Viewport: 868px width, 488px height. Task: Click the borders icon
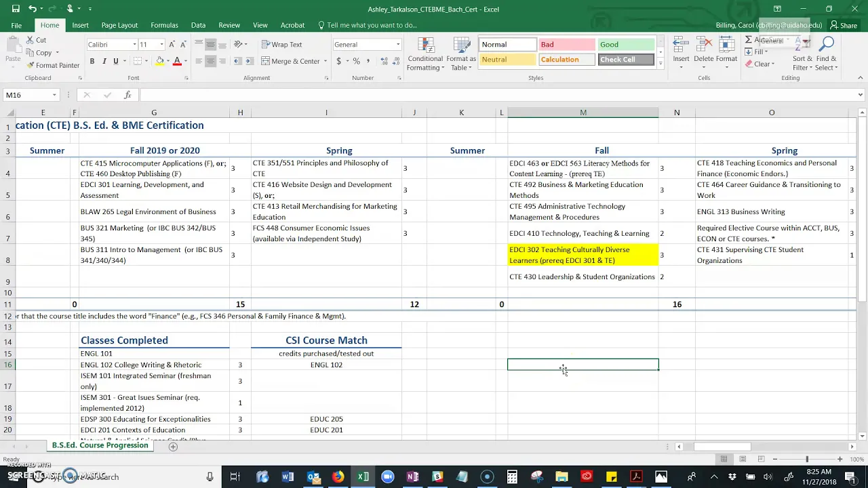(138, 62)
